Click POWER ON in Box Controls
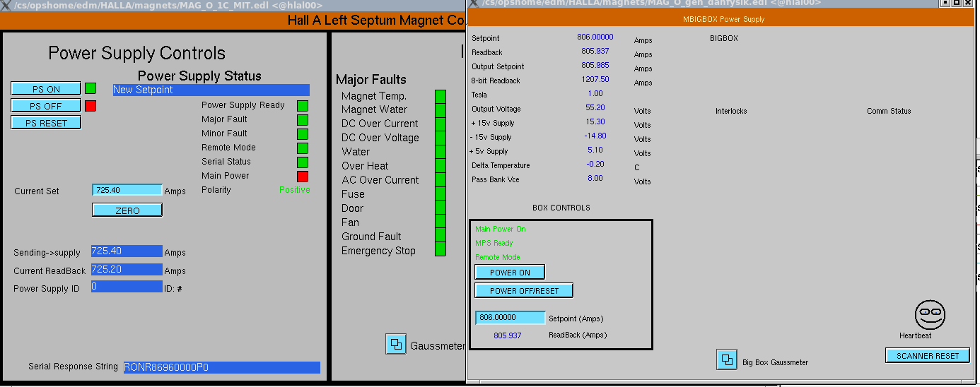The width and height of the screenshot is (980, 387). tap(510, 273)
